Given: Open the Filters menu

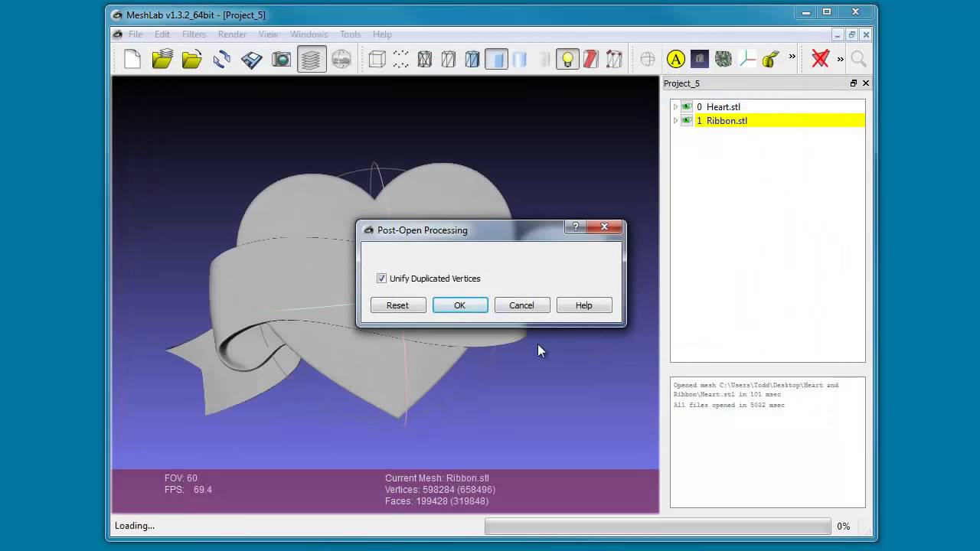Looking at the screenshot, I should [x=194, y=34].
